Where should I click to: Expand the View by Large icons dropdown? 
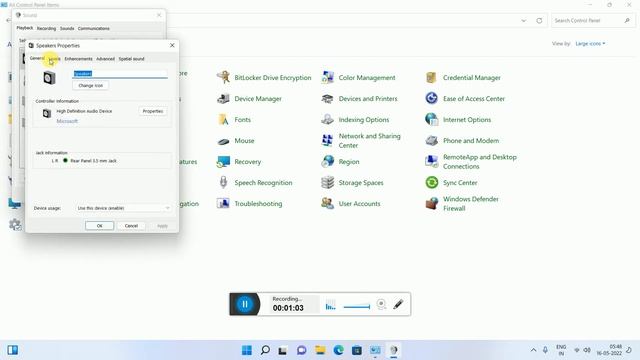pyautogui.click(x=590, y=44)
